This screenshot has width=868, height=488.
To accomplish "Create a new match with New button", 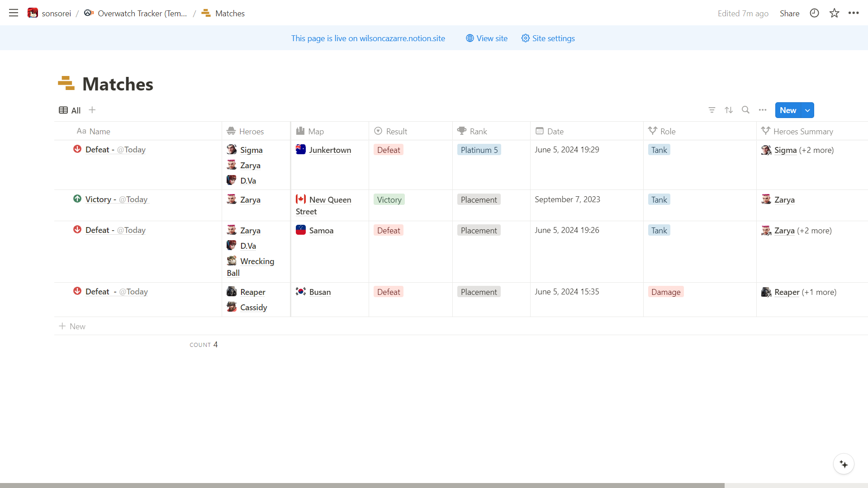I will pyautogui.click(x=788, y=110).
